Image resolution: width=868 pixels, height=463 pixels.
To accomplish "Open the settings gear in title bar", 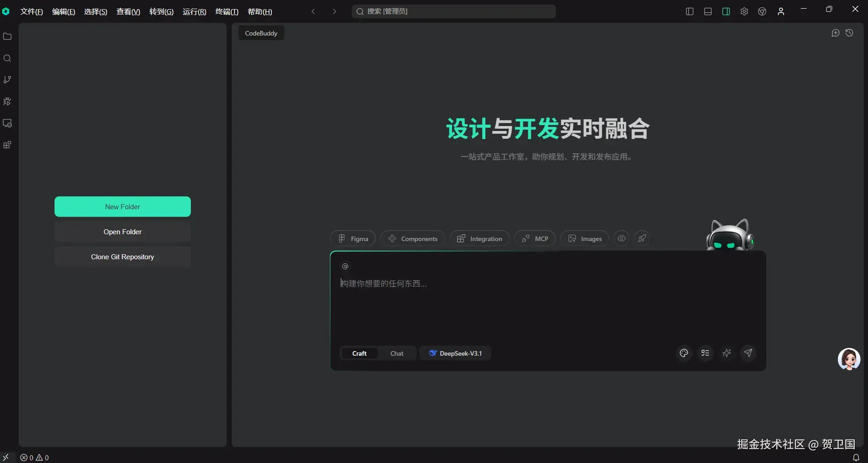I will point(744,11).
